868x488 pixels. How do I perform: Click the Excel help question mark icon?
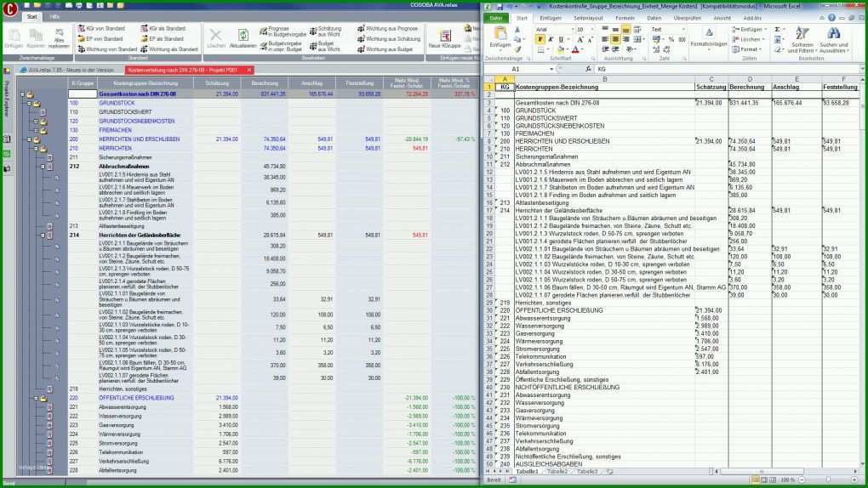[832, 18]
